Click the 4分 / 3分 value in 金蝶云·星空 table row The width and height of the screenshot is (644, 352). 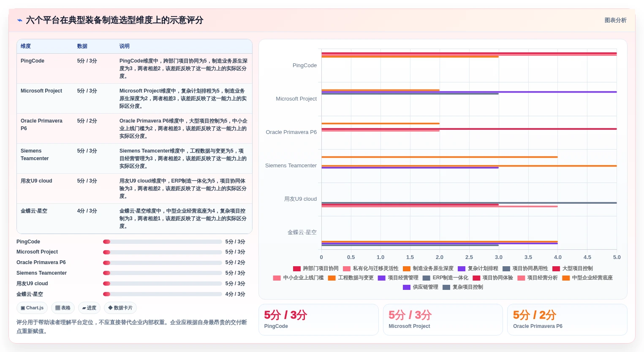click(87, 211)
